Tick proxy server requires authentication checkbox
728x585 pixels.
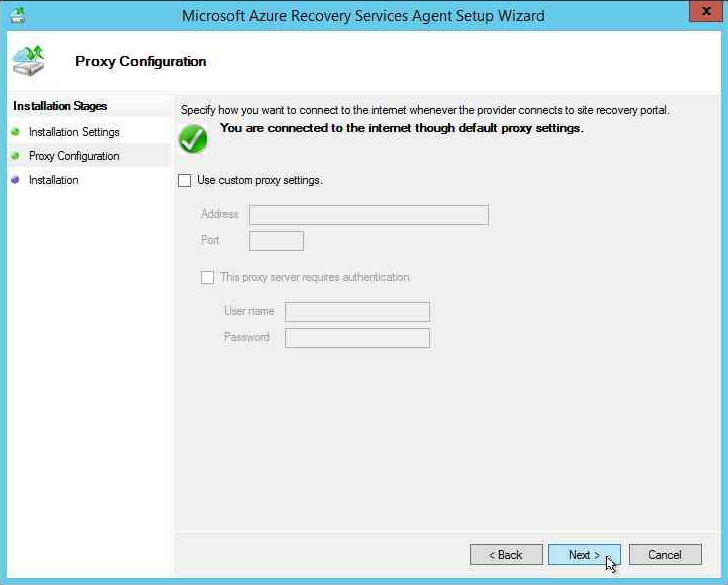(207, 277)
